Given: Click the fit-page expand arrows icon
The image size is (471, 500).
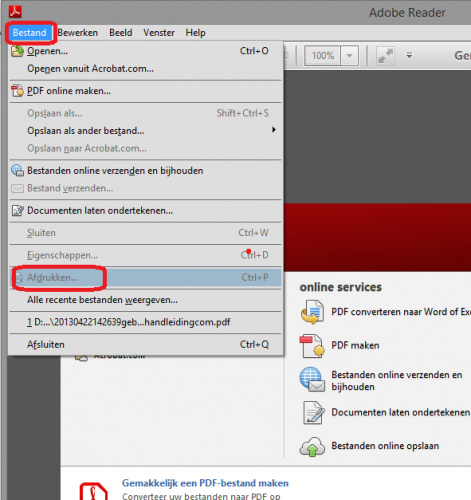Looking at the screenshot, I should (385, 56).
